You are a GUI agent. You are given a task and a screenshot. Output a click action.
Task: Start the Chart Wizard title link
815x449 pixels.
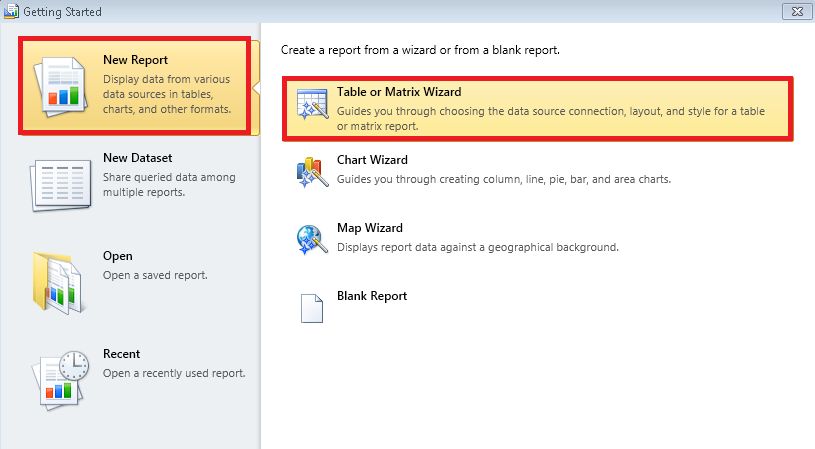coord(372,160)
